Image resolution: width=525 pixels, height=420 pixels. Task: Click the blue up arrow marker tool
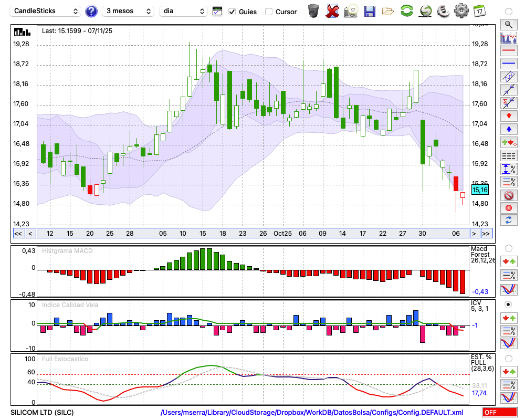[x=508, y=129]
